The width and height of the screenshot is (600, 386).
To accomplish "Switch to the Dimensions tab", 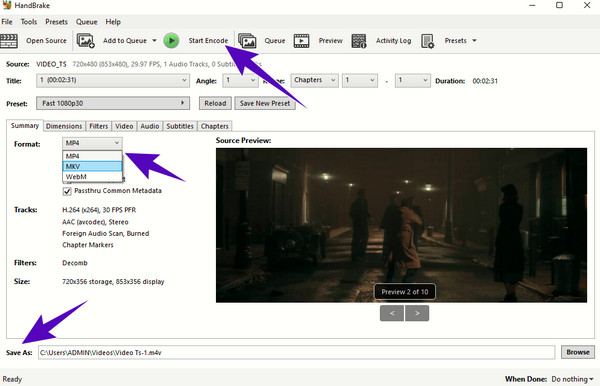I will click(x=64, y=126).
